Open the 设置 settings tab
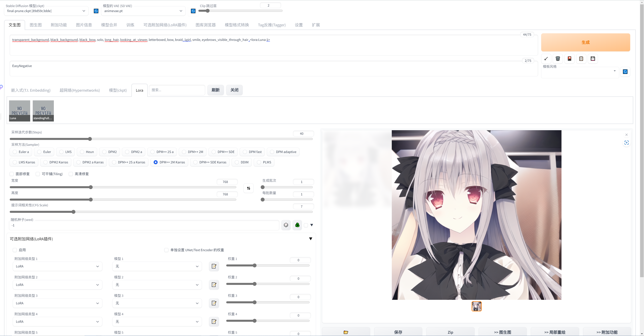This screenshot has height=336, width=644. click(x=299, y=25)
